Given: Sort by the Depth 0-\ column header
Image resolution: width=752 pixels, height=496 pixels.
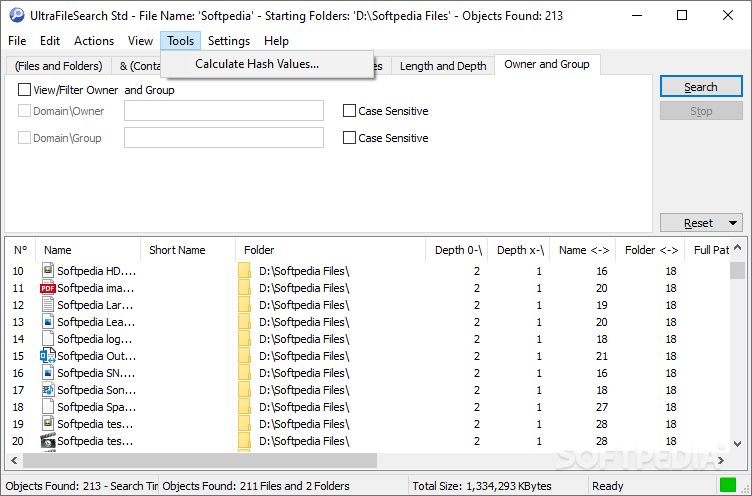Looking at the screenshot, I should point(457,250).
